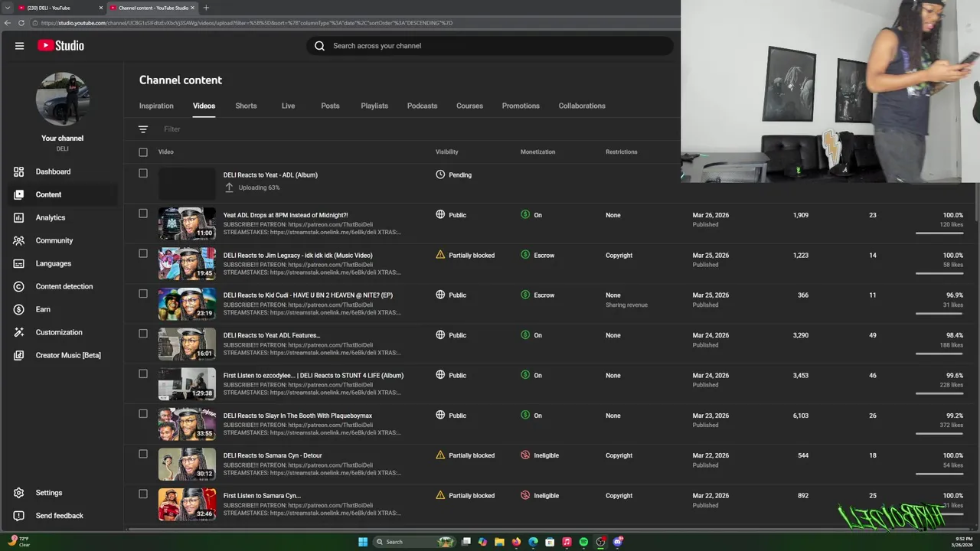Open the Creator Music sidebar icon
Viewport: 980px width, 551px height.
(x=19, y=355)
